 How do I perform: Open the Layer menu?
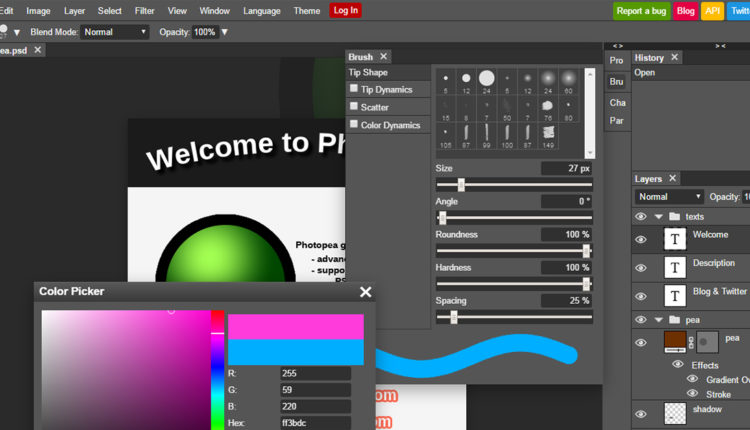(x=74, y=10)
